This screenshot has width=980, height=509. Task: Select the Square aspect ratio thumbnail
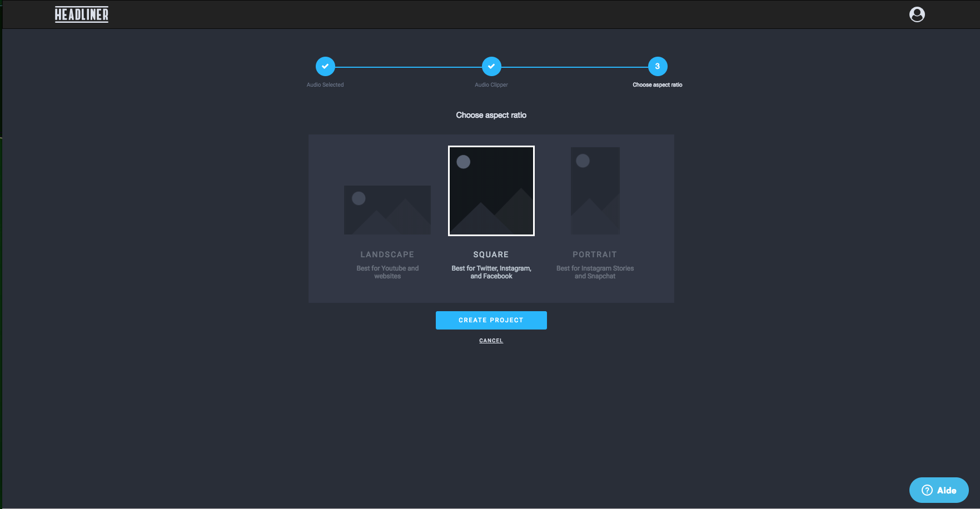click(x=491, y=191)
